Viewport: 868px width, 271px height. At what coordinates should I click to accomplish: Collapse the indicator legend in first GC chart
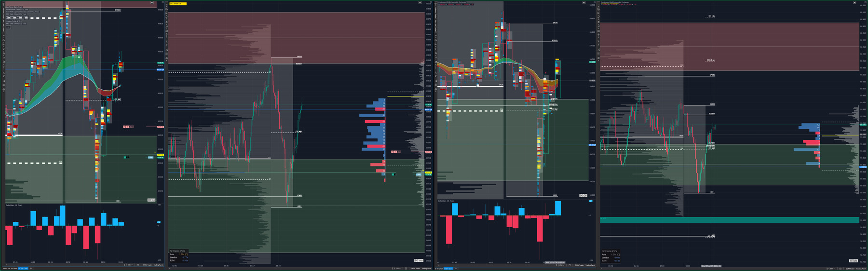click(x=9, y=27)
